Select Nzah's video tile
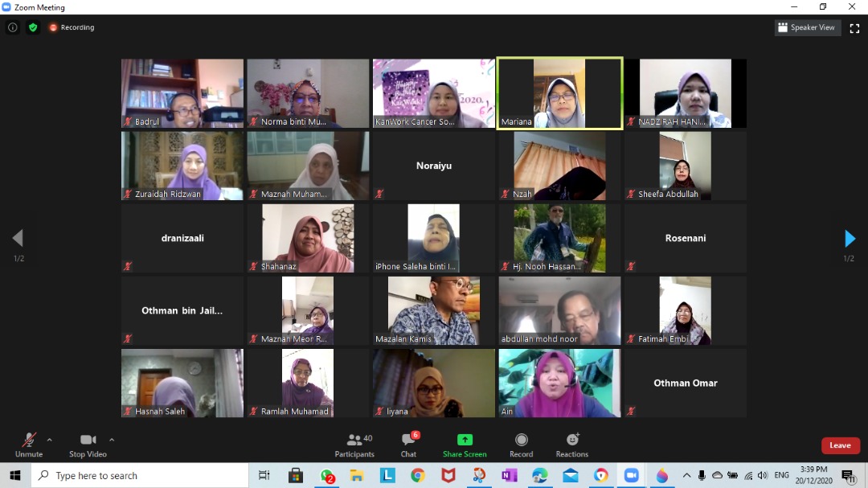 (x=559, y=166)
